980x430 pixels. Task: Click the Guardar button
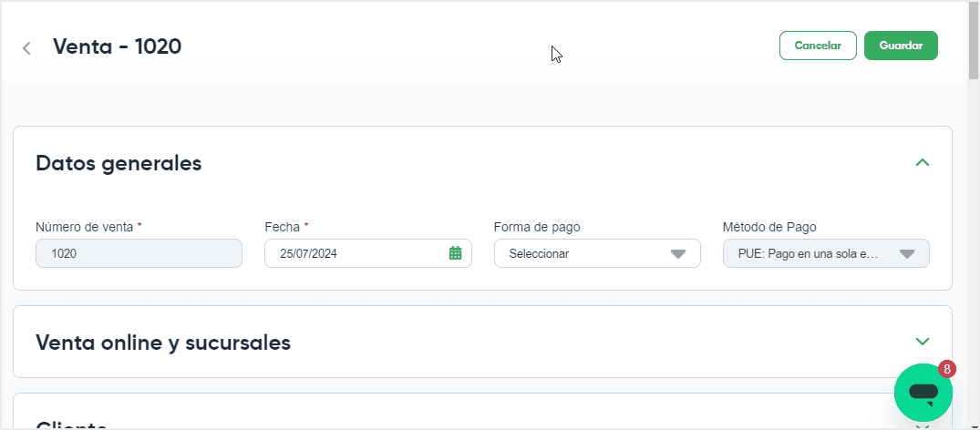click(x=901, y=46)
